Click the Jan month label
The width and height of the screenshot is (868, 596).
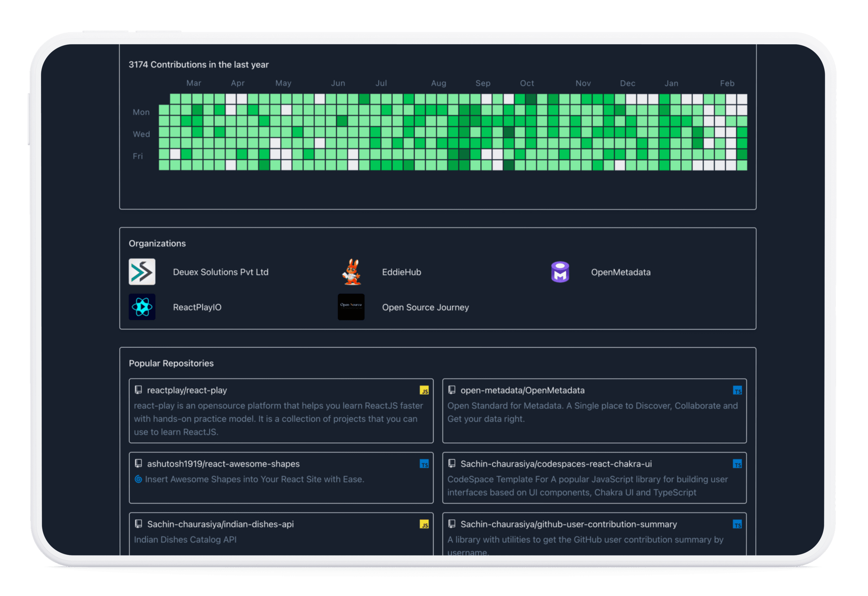point(671,83)
